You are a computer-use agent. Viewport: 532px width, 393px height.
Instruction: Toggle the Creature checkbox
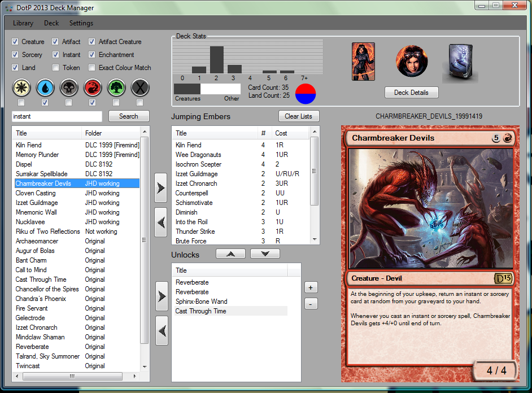(x=16, y=42)
